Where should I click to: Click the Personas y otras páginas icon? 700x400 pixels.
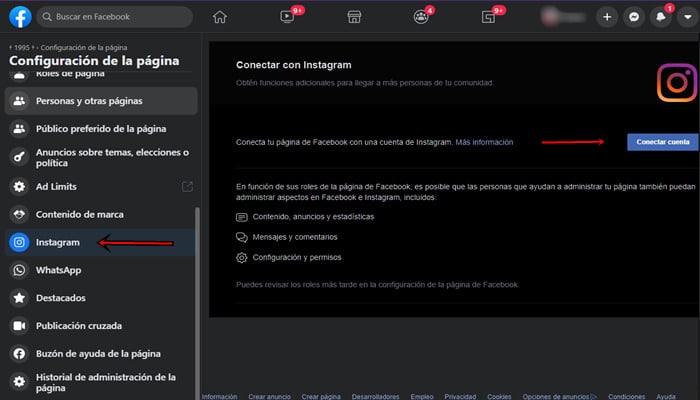coord(19,101)
